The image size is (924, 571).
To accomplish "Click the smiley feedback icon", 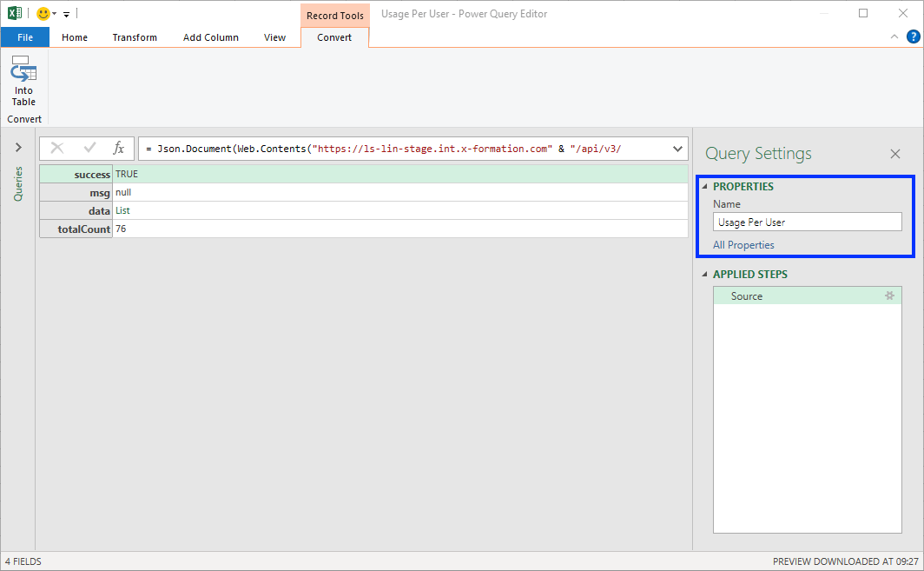I will (43, 13).
